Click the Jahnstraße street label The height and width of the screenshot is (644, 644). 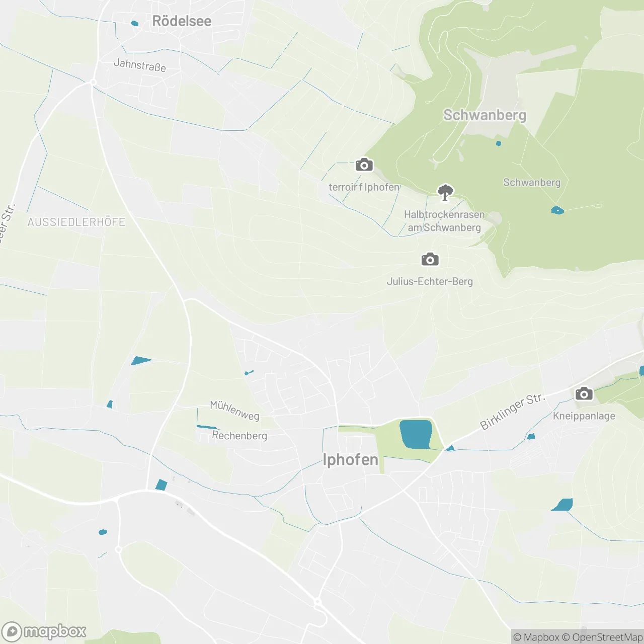(140, 65)
